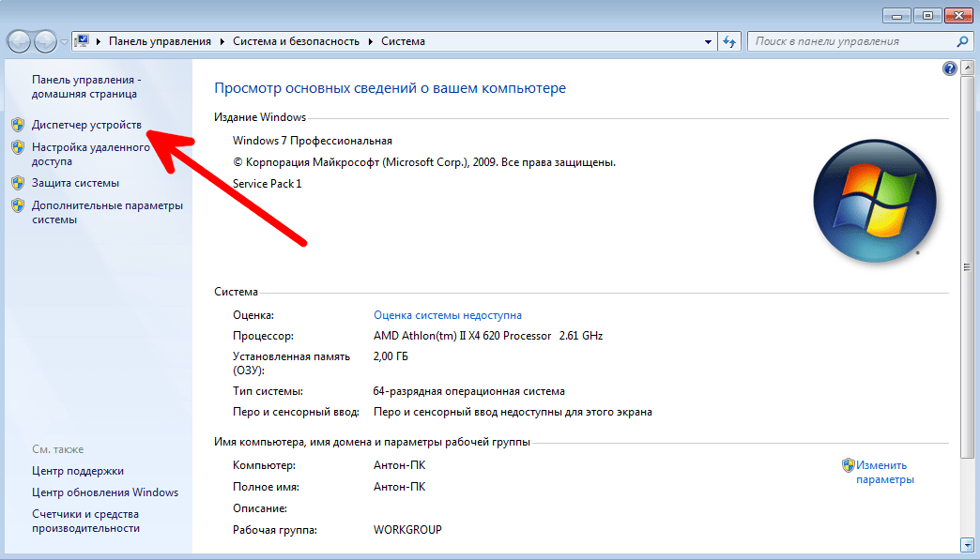Click the Forward navigation arrow button

click(45, 42)
